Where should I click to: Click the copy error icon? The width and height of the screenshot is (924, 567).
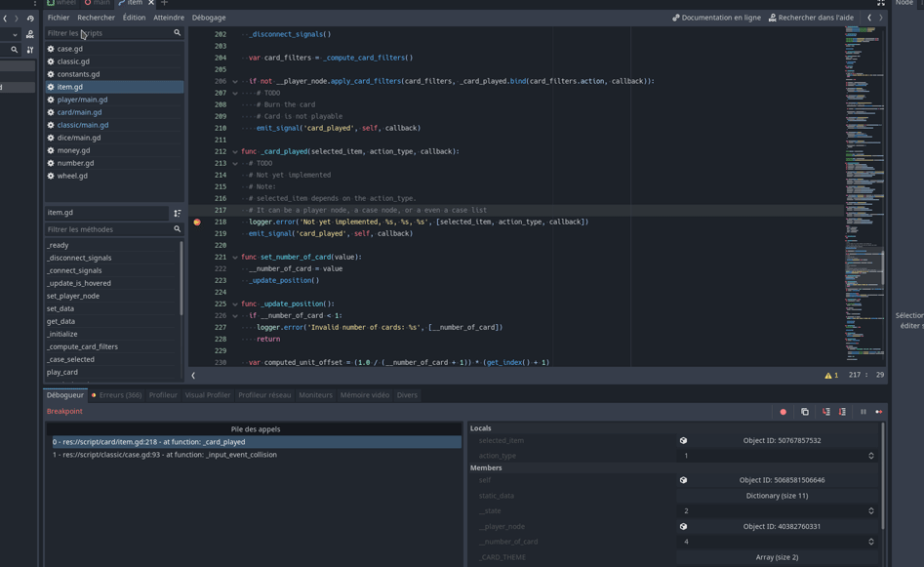tap(805, 412)
